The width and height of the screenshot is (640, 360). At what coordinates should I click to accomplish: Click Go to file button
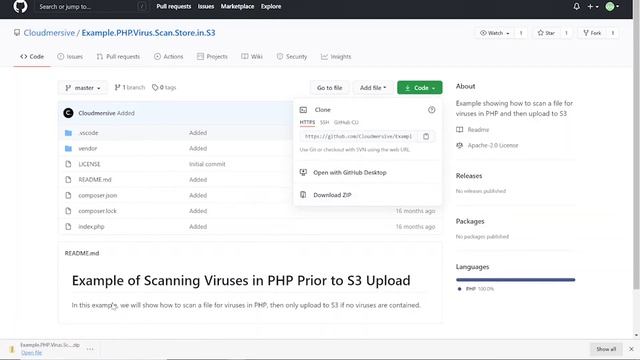pos(329,88)
